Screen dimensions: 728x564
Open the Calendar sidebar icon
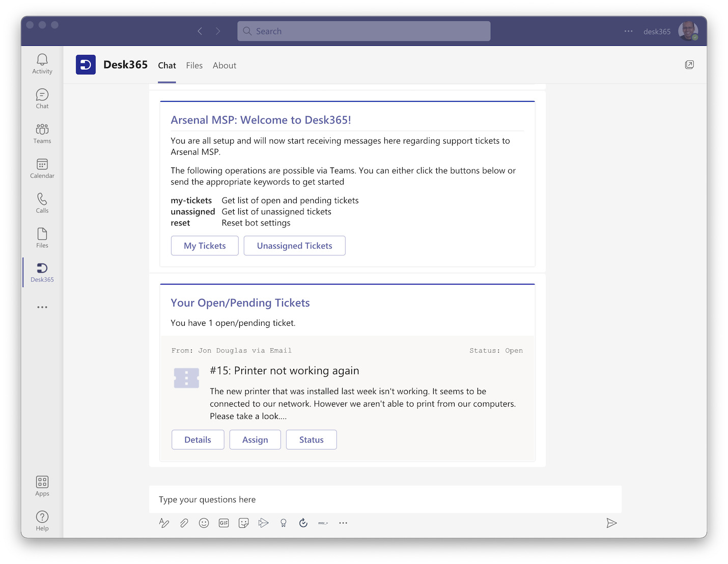(x=42, y=168)
